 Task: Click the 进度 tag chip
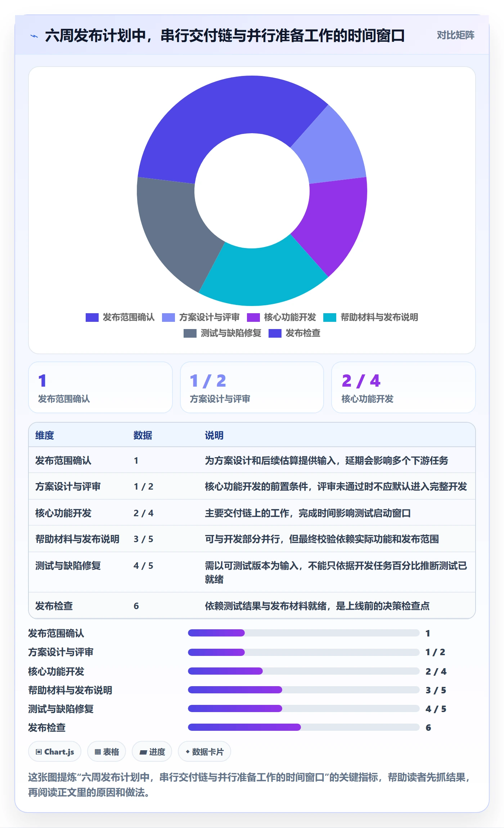pyautogui.click(x=152, y=752)
